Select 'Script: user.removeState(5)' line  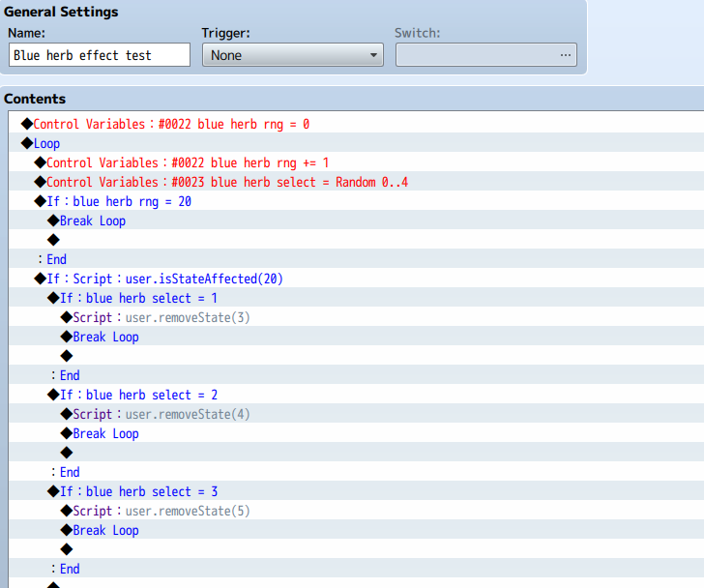point(357,511)
